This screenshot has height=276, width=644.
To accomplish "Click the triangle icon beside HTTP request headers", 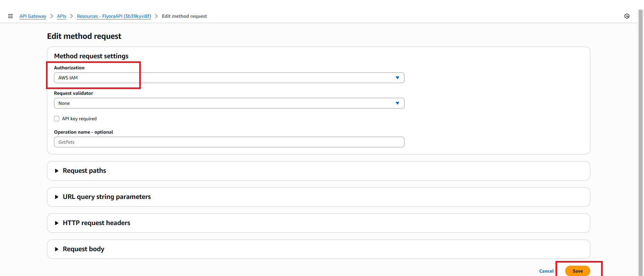I will [57, 223].
